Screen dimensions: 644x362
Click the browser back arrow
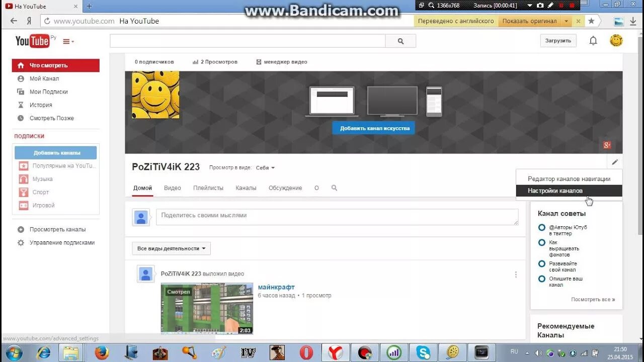pos(14,21)
